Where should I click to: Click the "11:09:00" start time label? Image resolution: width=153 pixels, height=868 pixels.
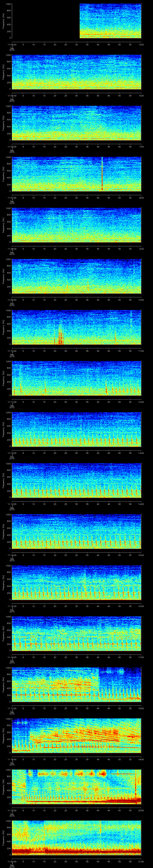point(12,300)
